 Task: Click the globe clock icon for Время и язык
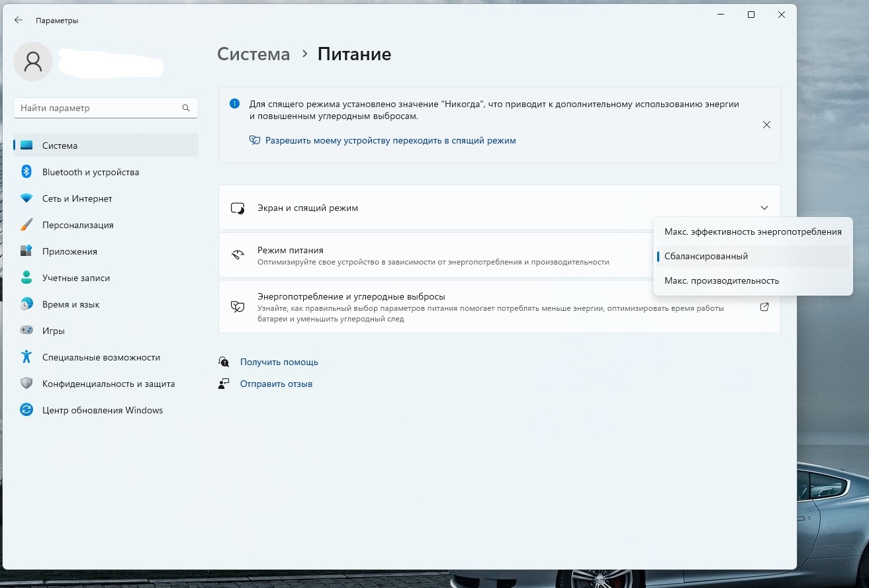point(26,304)
